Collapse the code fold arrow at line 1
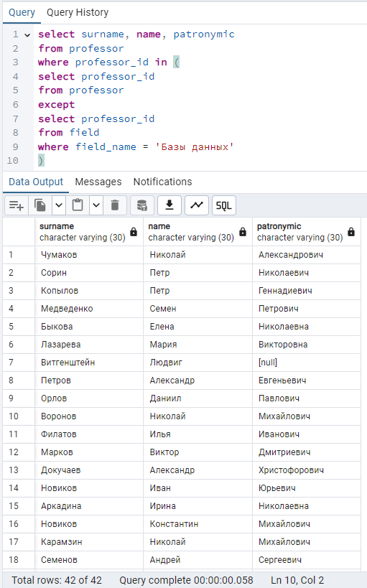 click(27, 35)
